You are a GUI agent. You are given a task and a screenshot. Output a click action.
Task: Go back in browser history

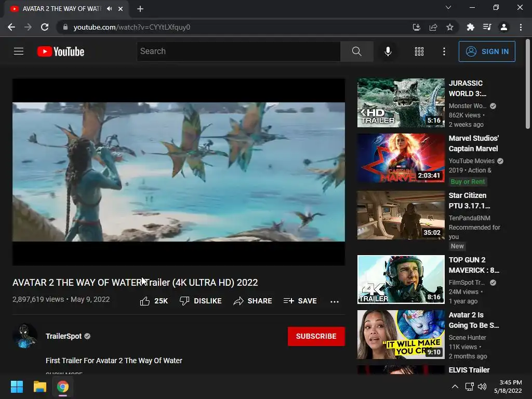11,27
